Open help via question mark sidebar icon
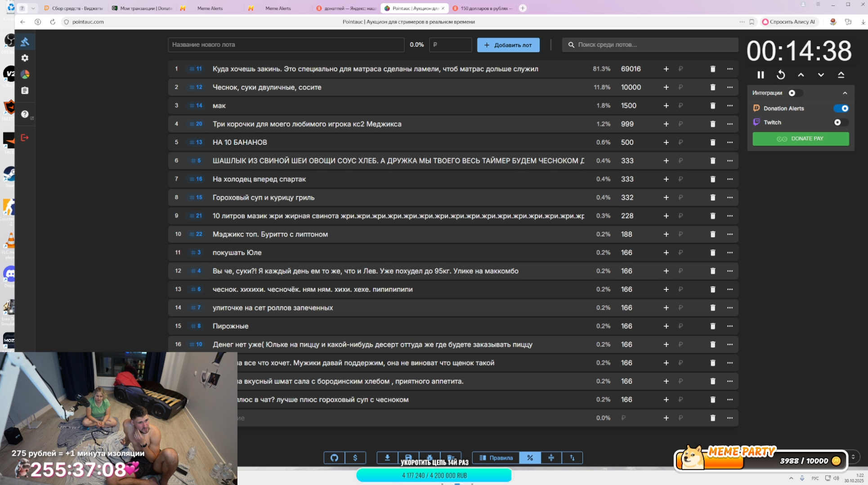 (25, 114)
